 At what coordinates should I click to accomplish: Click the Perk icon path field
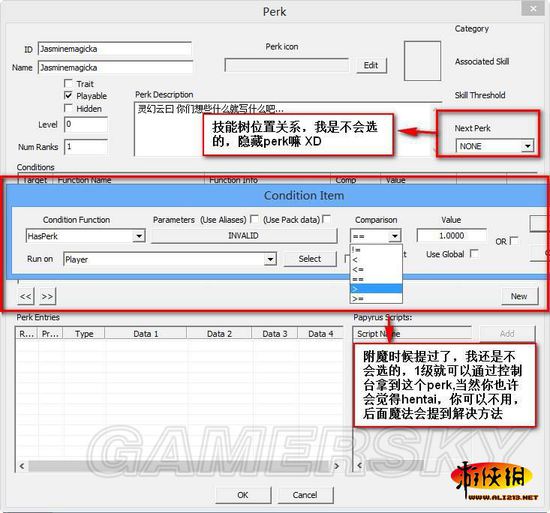coord(286,65)
